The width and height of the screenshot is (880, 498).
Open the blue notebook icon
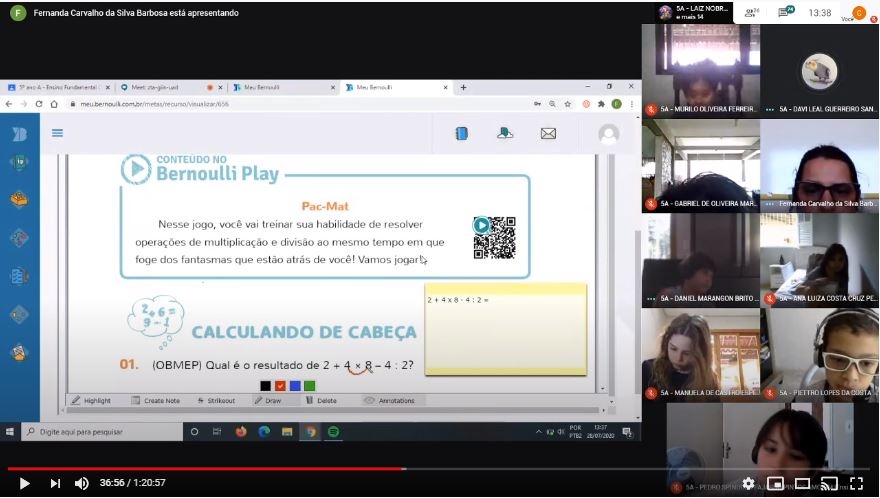pos(461,133)
